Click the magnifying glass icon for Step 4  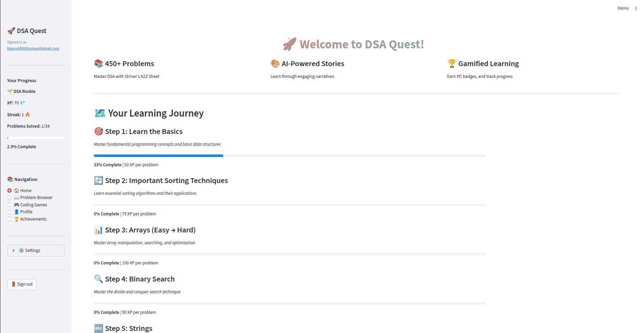click(x=99, y=279)
